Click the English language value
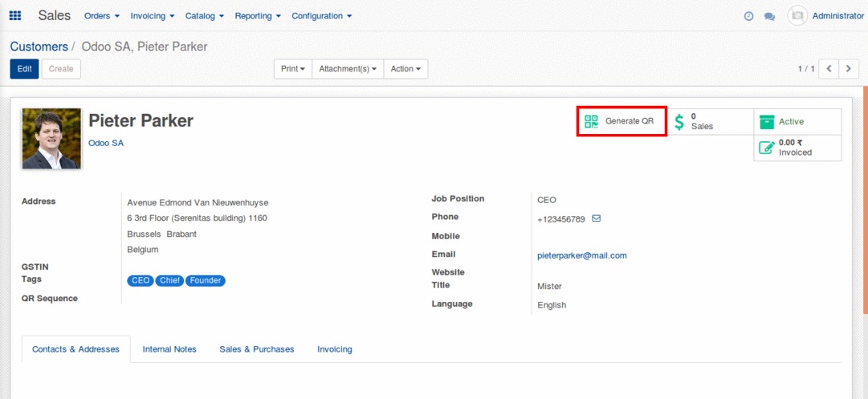The height and width of the screenshot is (399, 868). [x=552, y=305]
